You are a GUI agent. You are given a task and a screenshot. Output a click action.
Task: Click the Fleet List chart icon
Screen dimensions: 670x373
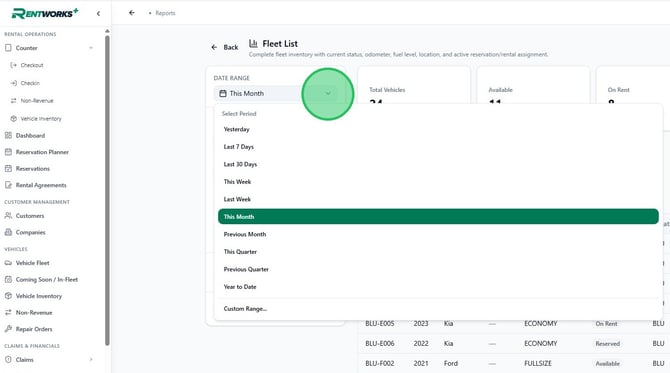pyautogui.click(x=253, y=43)
